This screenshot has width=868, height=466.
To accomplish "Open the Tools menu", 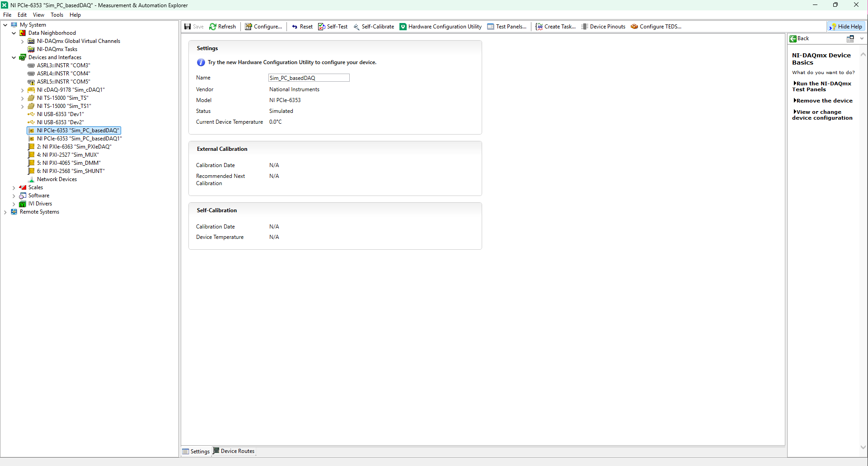I will (57, 15).
